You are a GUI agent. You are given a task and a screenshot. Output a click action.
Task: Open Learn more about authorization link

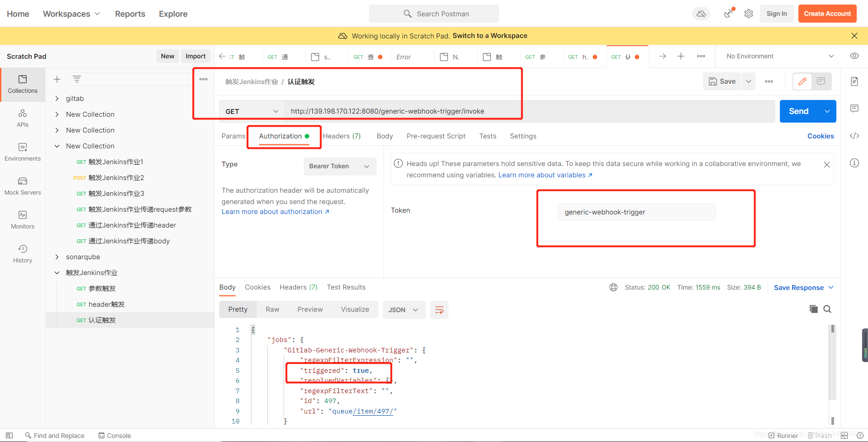tap(275, 212)
